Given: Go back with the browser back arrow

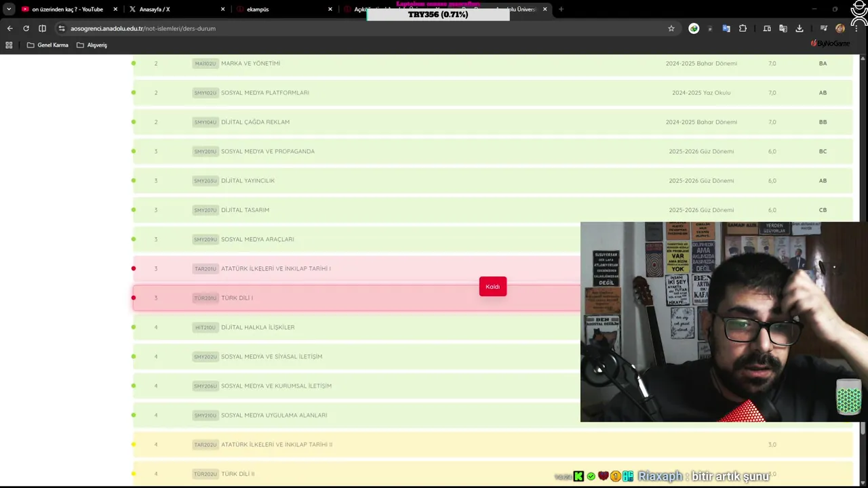Looking at the screenshot, I should pos(9,28).
